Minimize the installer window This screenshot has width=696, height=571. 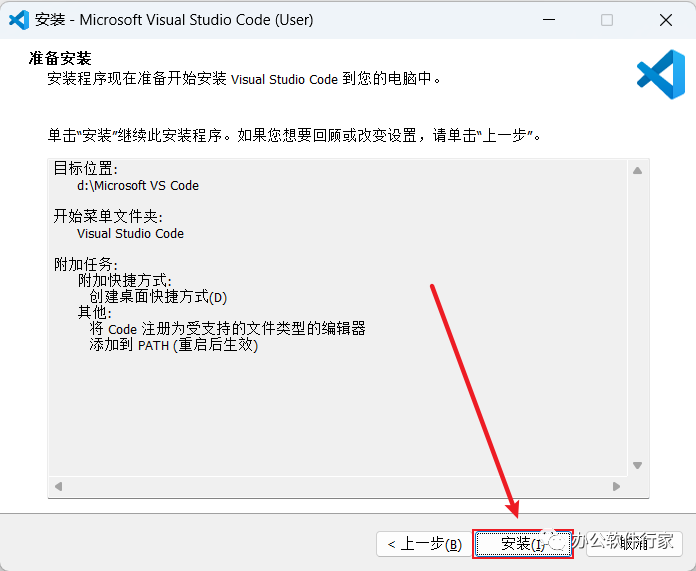coord(549,20)
